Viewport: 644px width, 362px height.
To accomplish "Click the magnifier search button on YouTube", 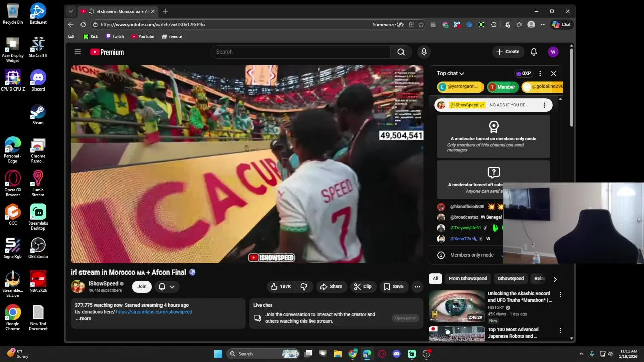I will pyautogui.click(x=401, y=52).
